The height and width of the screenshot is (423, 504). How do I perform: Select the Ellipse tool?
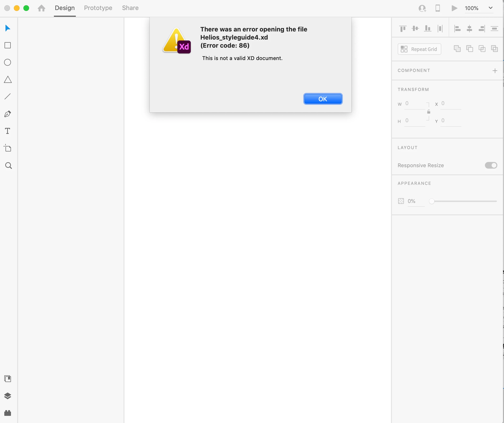point(8,62)
